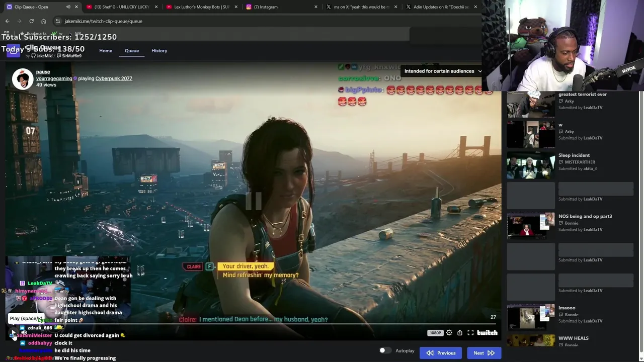The width and height of the screenshot is (644, 362).
Task: Click the Previous clip button
Action: [441, 353]
